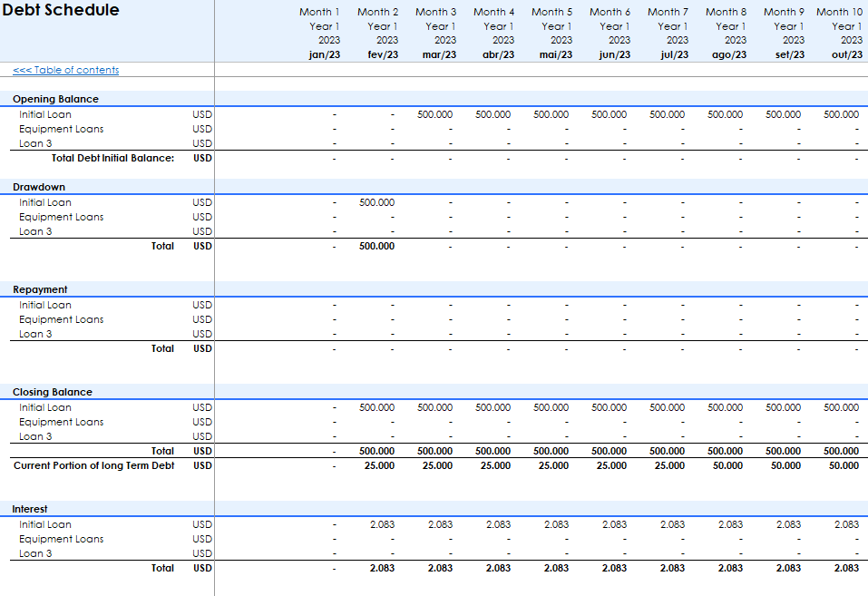The height and width of the screenshot is (596, 868).
Task: Click the Month 5 column header
Action: click(551, 12)
